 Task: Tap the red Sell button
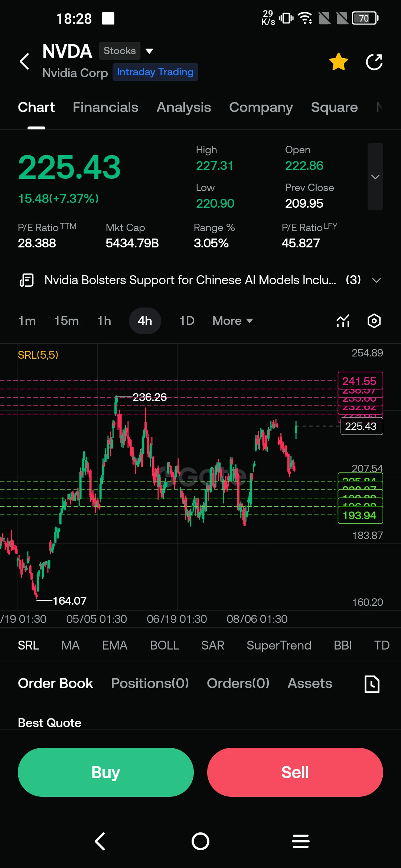click(x=295, y=772)
